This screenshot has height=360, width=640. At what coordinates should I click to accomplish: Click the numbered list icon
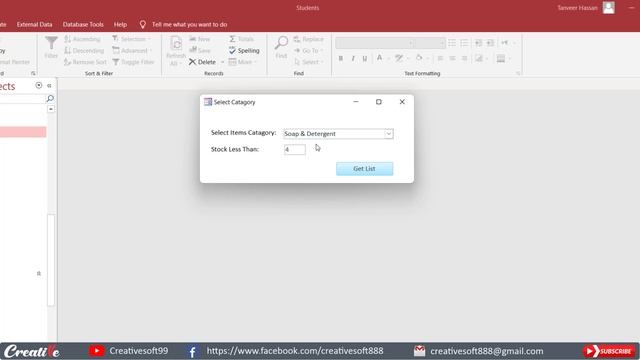pos(464,43)
